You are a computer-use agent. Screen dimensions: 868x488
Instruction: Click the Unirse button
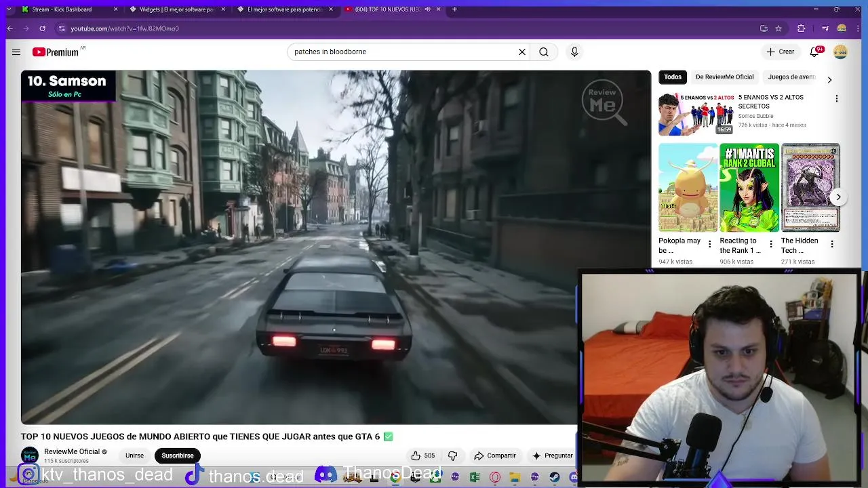[x=134, y=455]
